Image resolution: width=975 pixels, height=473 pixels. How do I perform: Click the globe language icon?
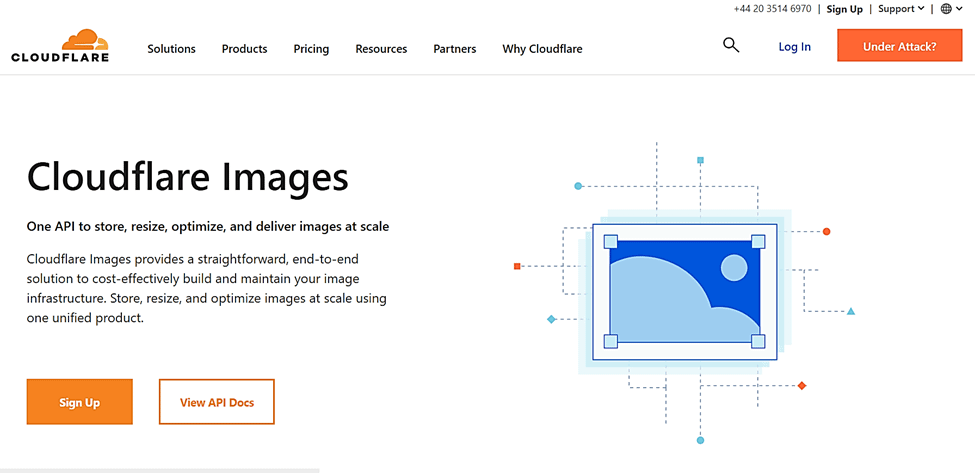pos(946,9)
